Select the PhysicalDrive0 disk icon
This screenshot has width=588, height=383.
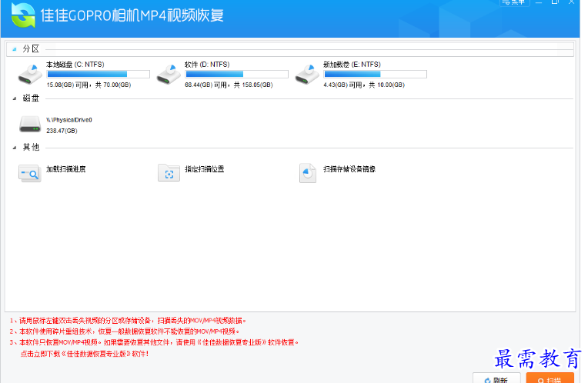point(30,125)
